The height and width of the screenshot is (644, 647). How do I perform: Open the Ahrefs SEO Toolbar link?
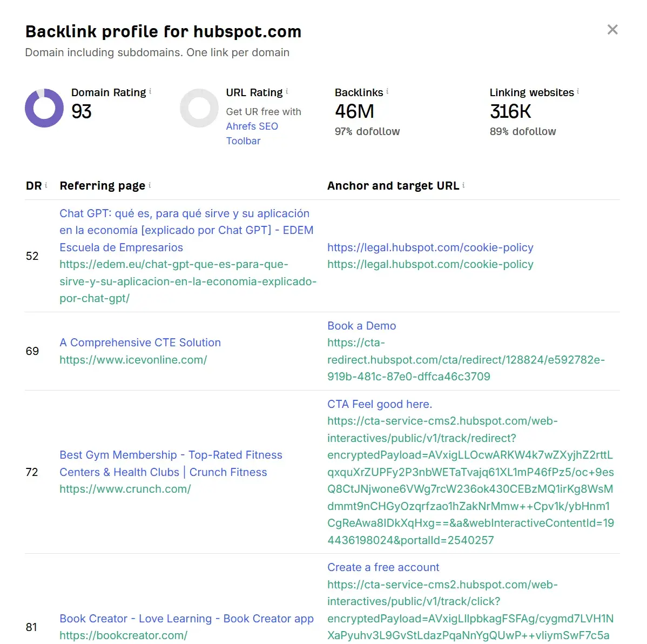(x=252, y=126)
